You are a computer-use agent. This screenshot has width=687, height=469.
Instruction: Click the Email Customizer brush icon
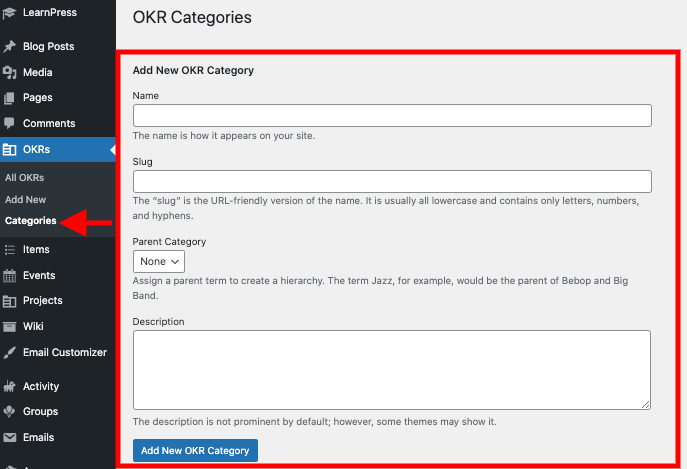pos(10,352)
